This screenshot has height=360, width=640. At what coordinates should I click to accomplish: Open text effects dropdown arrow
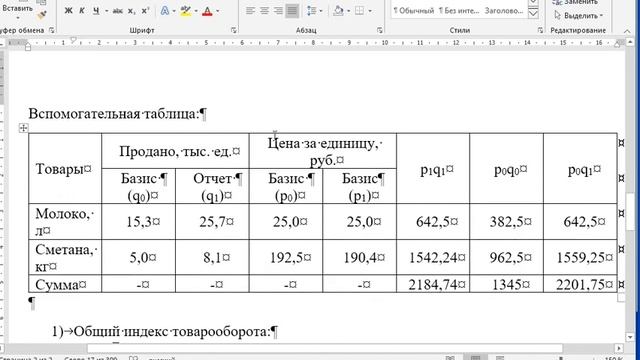click(173, 11)
